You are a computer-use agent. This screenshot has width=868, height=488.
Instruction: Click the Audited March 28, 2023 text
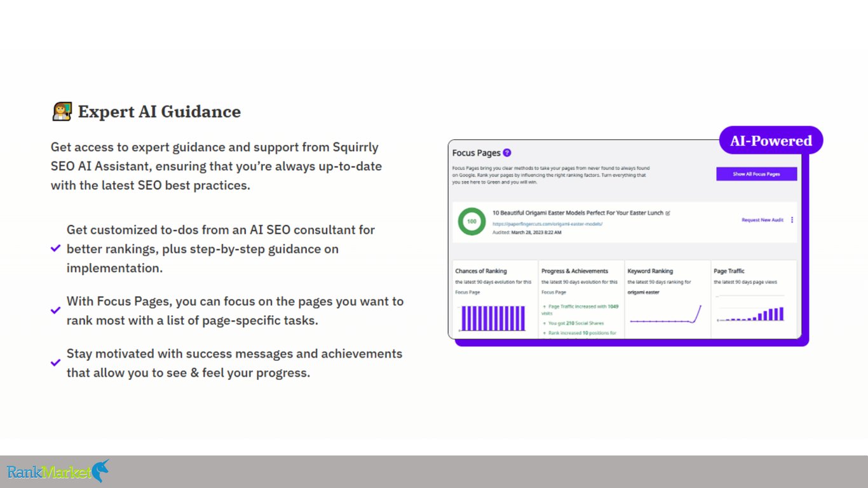coord(527,233)
